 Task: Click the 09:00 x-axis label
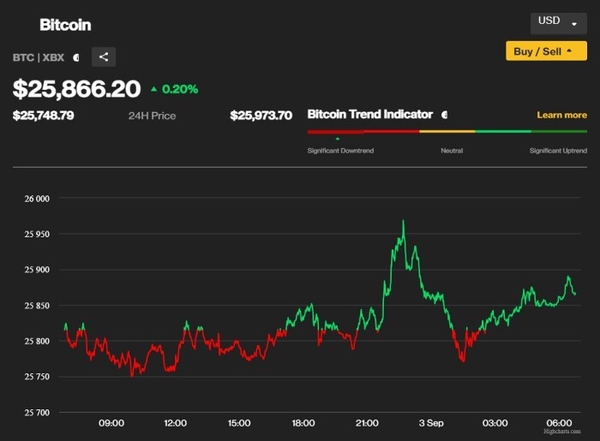[111, 423]
